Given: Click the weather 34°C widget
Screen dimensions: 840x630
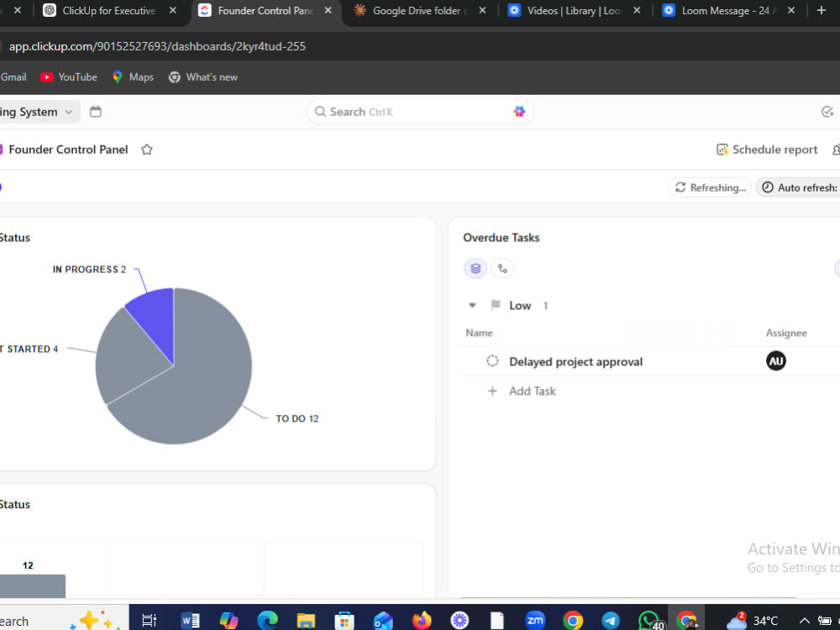Looking at the screenshot, I should coord(752,621).
